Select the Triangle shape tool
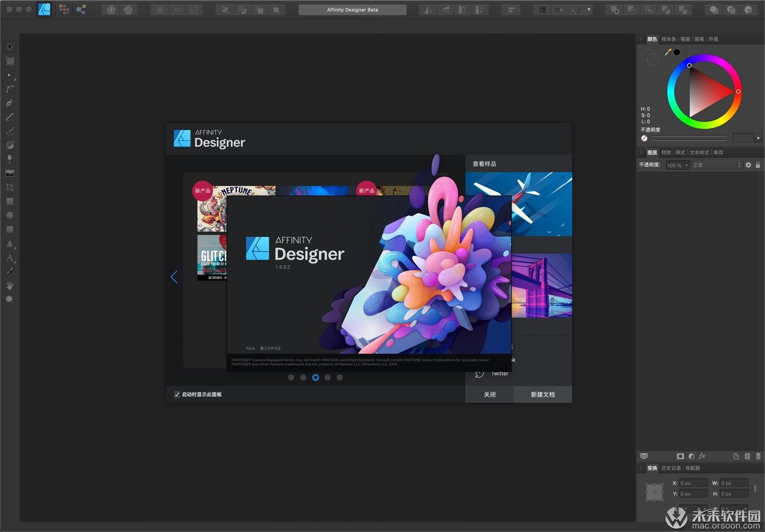 [10, 243]
